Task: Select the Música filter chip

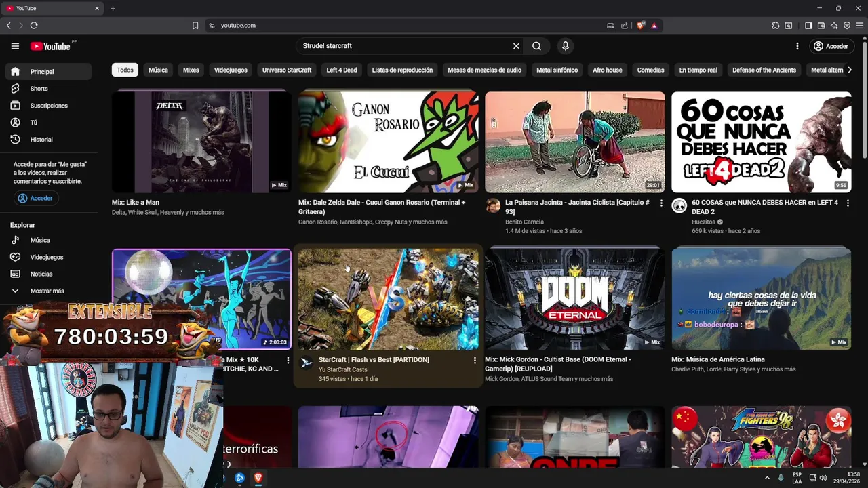Action: (x=158, y=70)
